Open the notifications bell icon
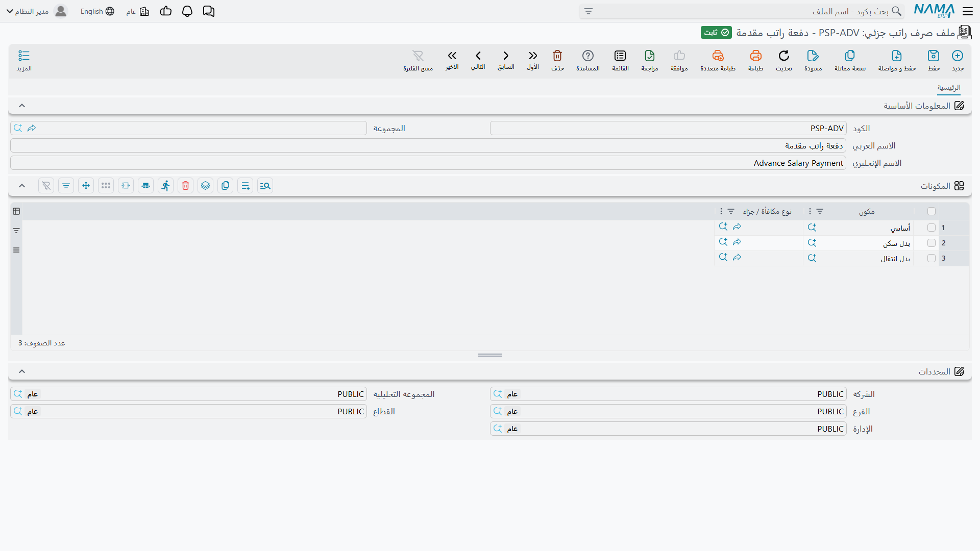This screenshot has height=551, width=980. (187, 11)
